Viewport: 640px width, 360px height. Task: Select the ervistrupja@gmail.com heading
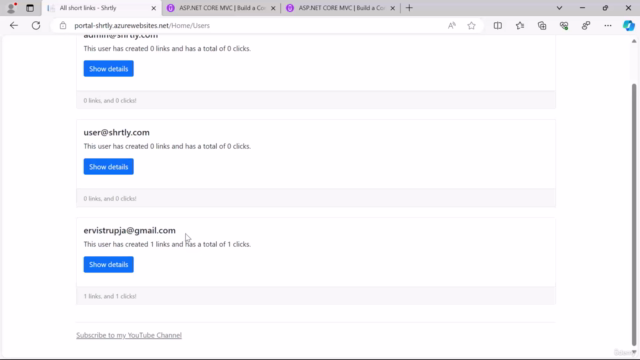129,230
